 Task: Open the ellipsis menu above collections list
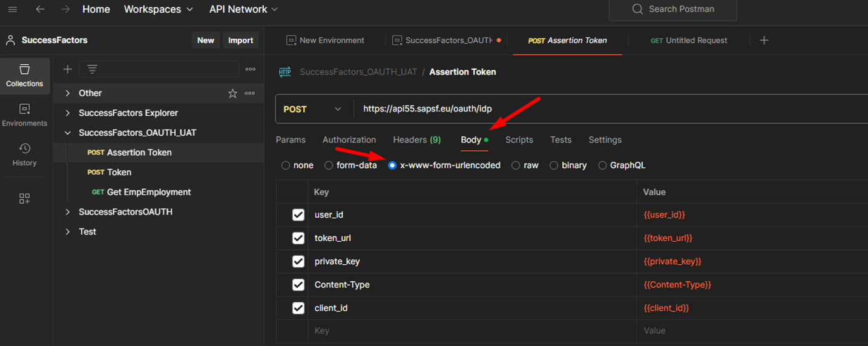[250, 69]
